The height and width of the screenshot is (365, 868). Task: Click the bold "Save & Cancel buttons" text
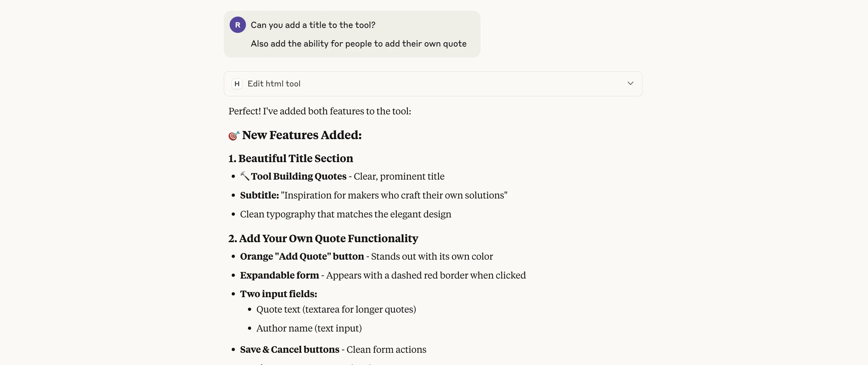(290, 350)
